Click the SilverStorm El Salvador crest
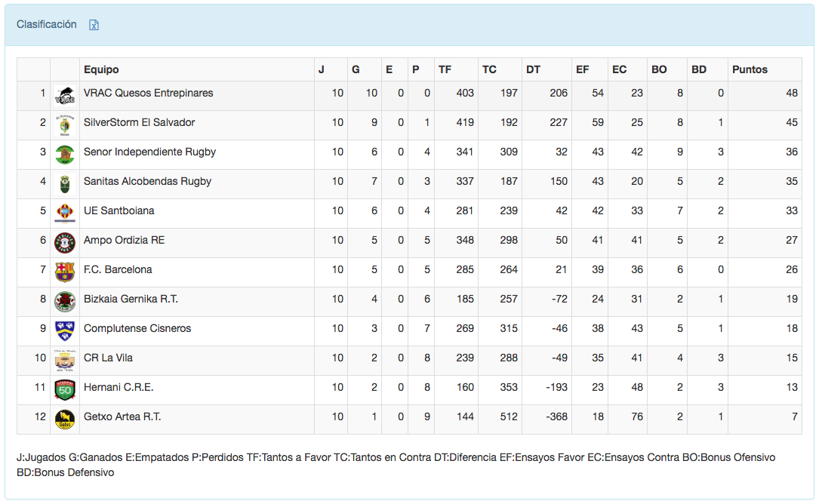819x504 pixels. (x=65, y=125)
